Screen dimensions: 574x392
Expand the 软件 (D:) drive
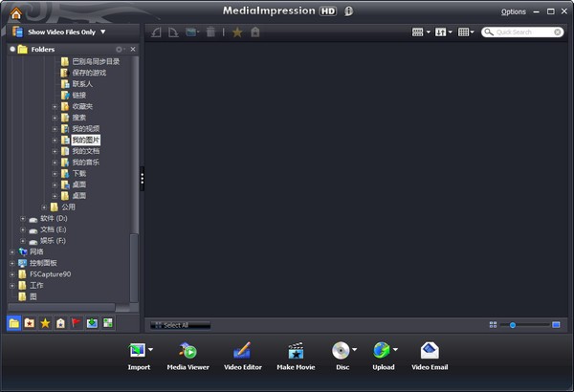23,219
